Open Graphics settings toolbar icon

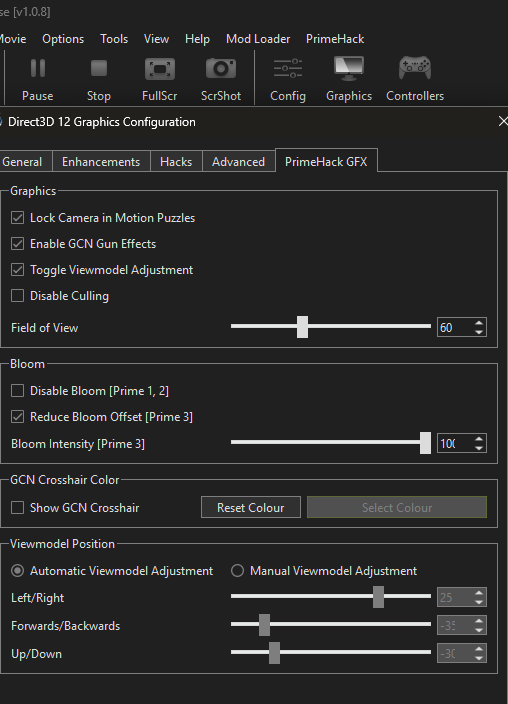tap(349, 69)
